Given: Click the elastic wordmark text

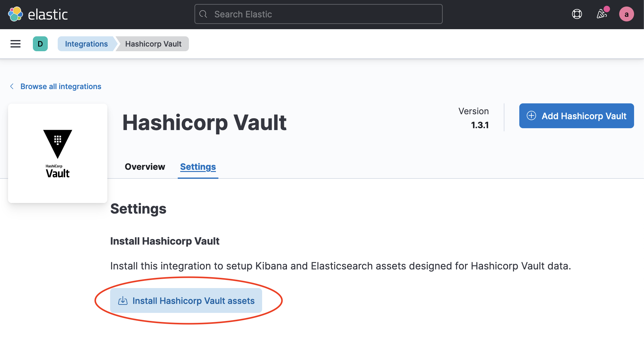Looking at the screenshot, I should 48,15.
